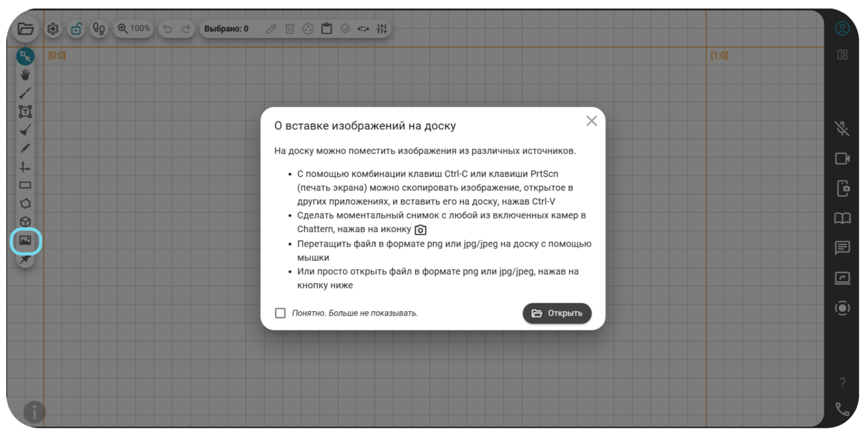Toggle the muted microphone icon
The image size is (868, 436).
[842, 128]
